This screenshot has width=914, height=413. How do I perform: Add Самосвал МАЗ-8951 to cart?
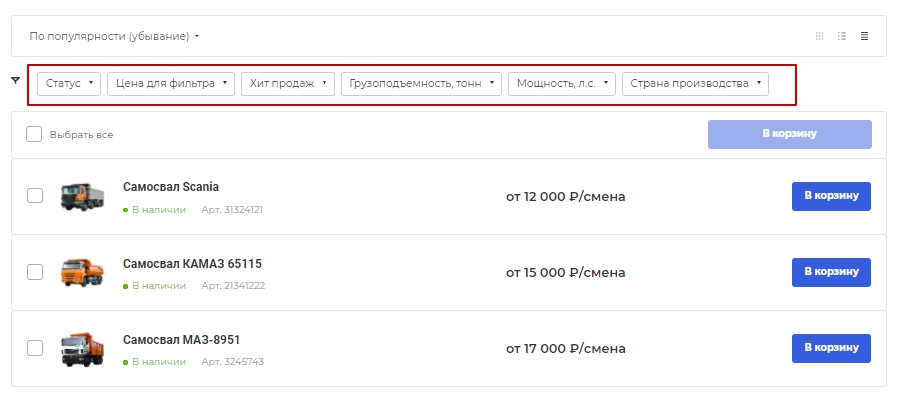coord(831,348)
